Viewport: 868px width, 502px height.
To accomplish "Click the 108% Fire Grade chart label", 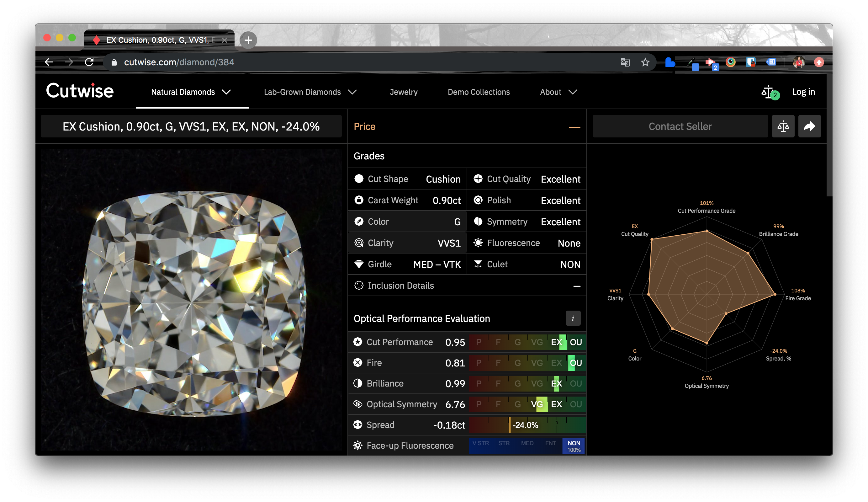I will pyautogui.click(x=798, y=295).
